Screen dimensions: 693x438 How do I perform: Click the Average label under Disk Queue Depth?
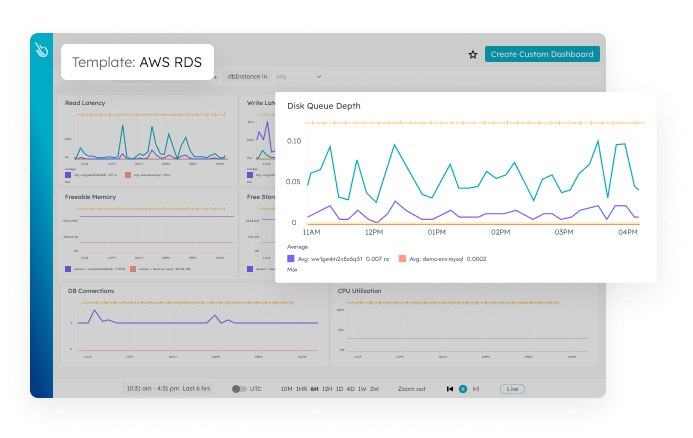[297, 247]
